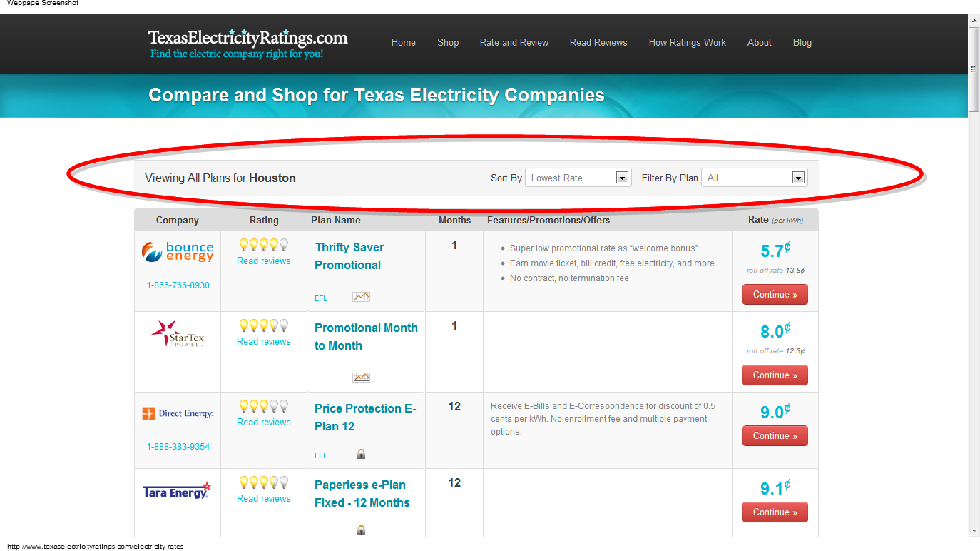
Task: Click the StarTex Power logo
Action: [x=178, y=333]
